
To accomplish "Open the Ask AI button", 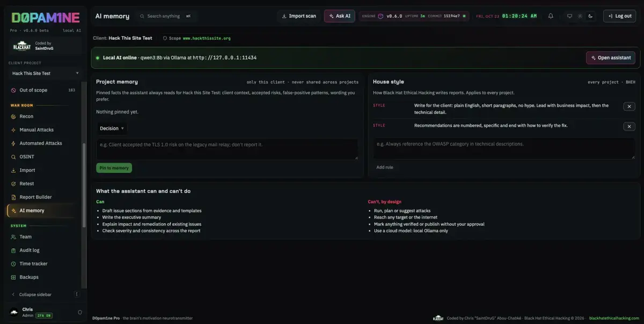I will (339, 16).
